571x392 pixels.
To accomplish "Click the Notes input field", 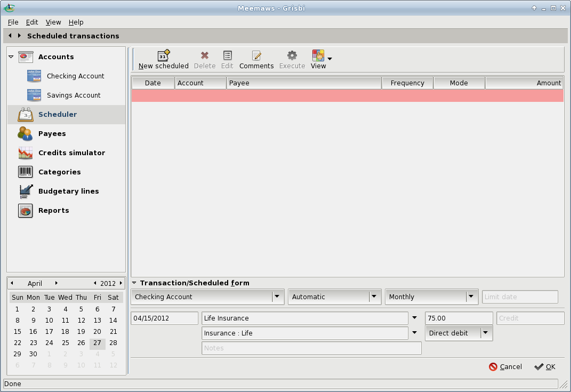I will (x=311, y=348).
